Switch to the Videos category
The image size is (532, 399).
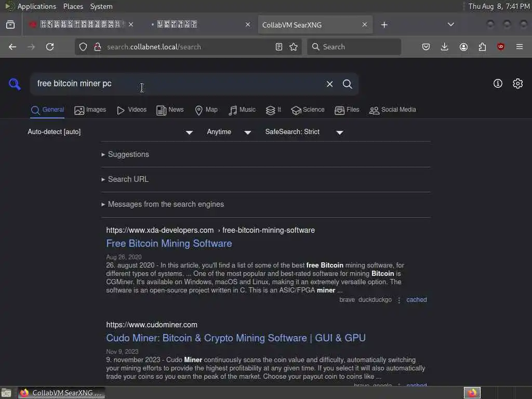click(x=131, y=110)
